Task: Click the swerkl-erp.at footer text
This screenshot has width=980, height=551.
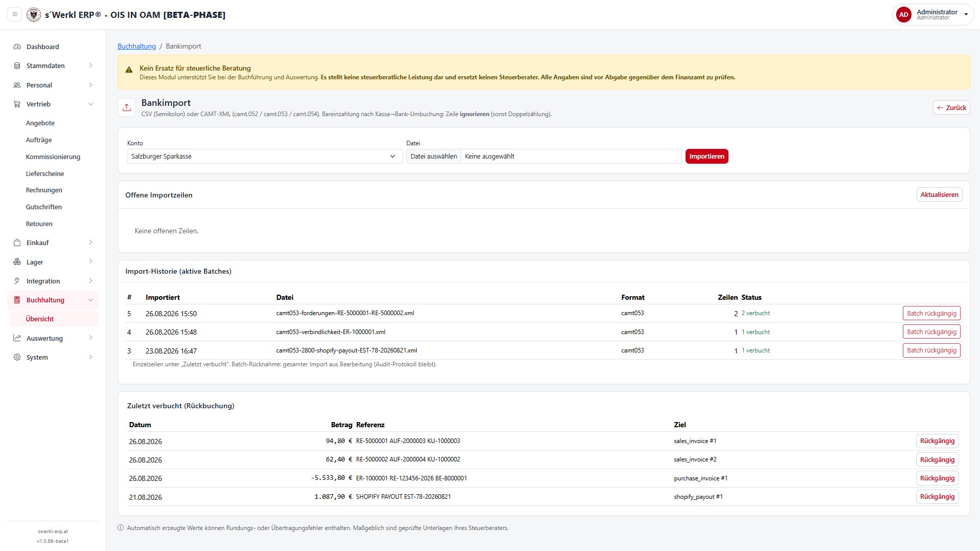Action: (53, 532)
